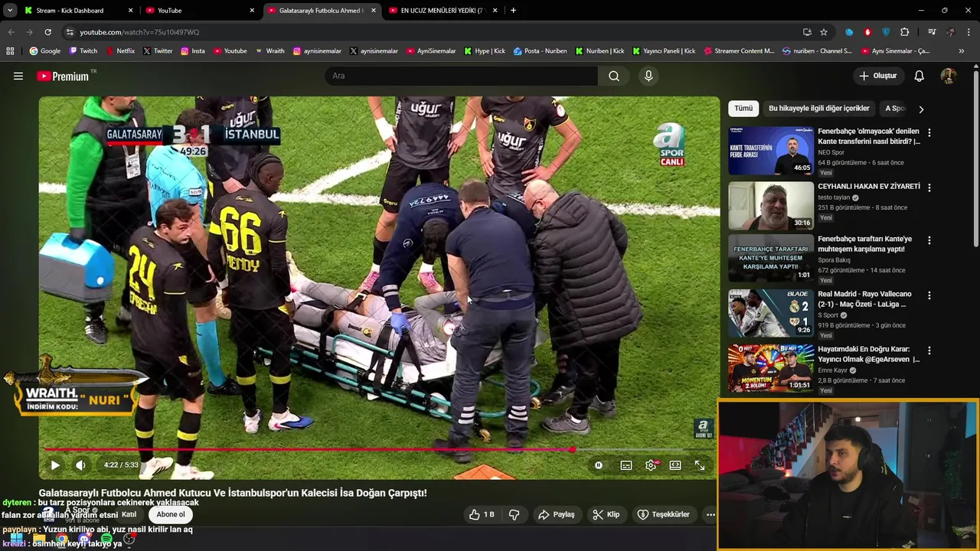This screenshot has height=551, width=980.
Task: Open the CEYHANLI HAKAN EV ZİYARETİ thumbnail
Action: tap(771, 205)
